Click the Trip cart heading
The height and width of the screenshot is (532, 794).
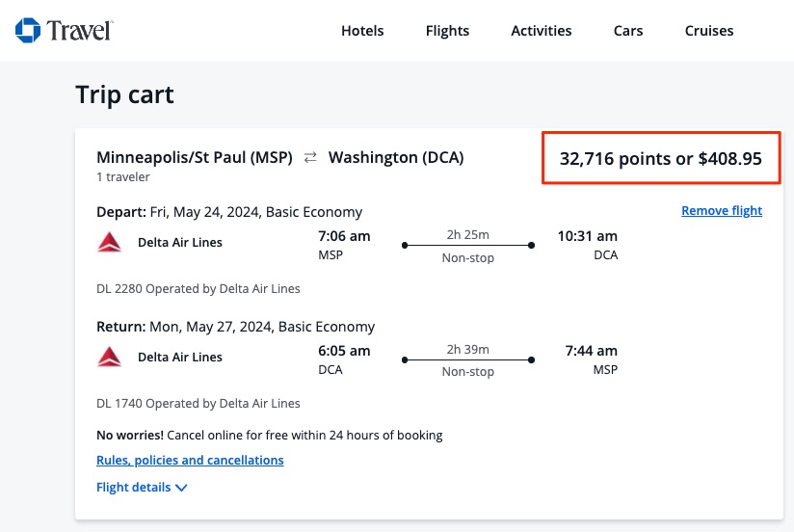pos(124,94)
